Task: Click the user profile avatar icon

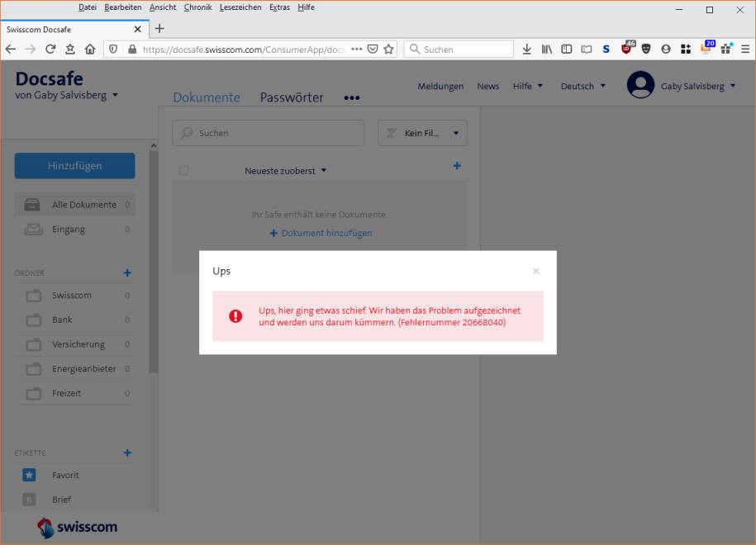Action: click(640, 85)
